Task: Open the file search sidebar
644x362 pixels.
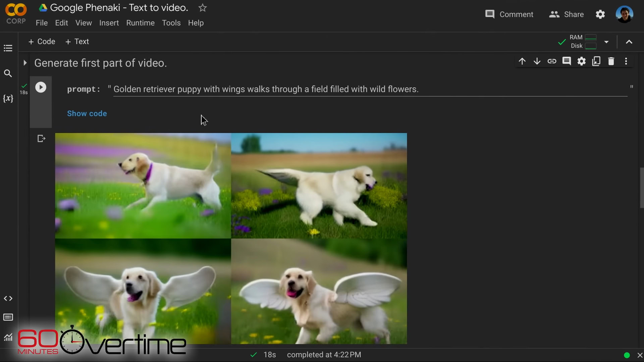Action: pos(8,73)
